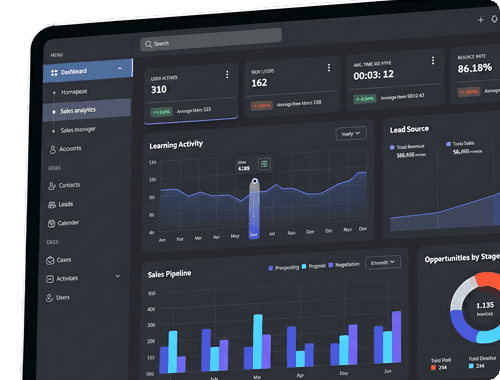This screenshot has width=500, height=380.
Task: Toggle Prospecting legend in Sales Pipeline
Action: tap(284, 268)
